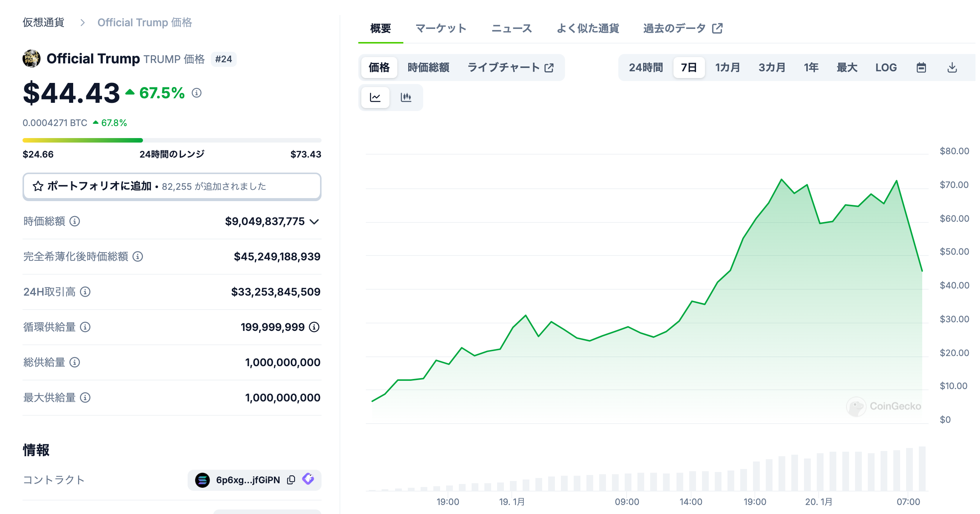This screenshot has width=980, height=514.
Task: Click the $45,249,188,939 fully diluted value
Action: coord(277,257)
